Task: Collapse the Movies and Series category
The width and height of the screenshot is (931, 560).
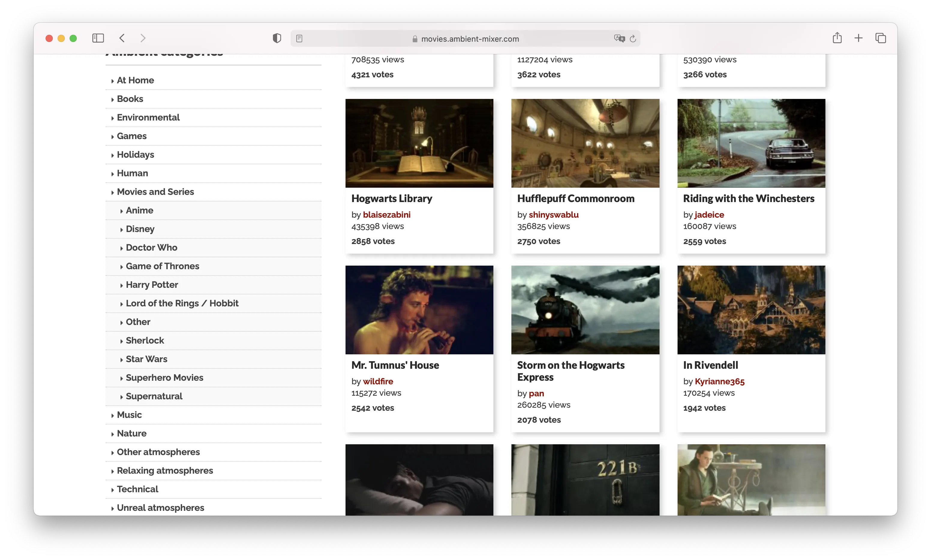Action: pos(155,192)
